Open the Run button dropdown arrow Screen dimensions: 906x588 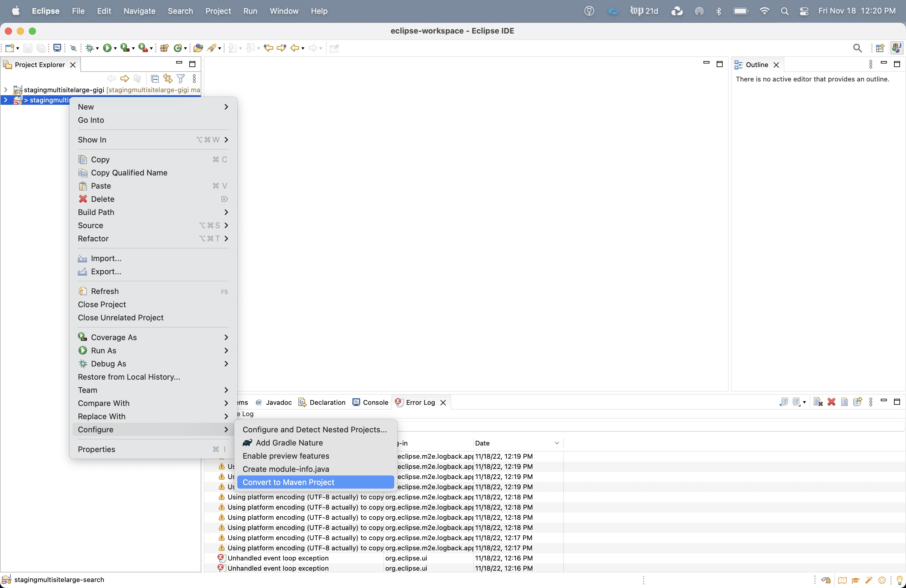click(x=115, y=48)
